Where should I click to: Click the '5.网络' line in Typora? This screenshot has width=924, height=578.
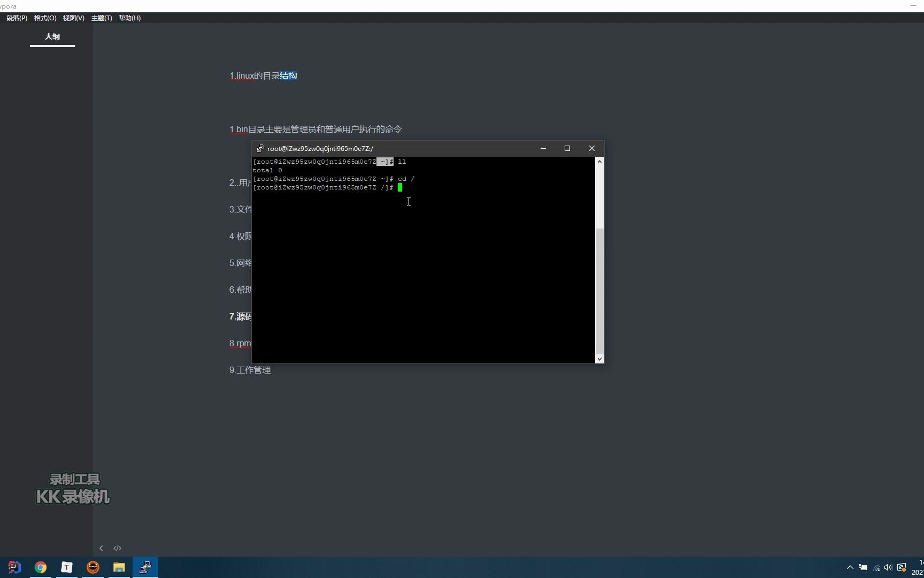coord(240,263)
